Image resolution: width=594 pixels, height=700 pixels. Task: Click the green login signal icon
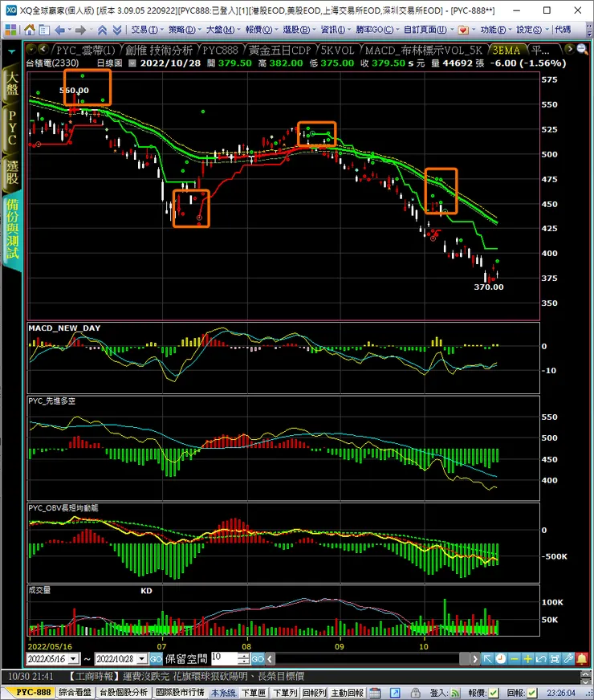coord(455,693)
